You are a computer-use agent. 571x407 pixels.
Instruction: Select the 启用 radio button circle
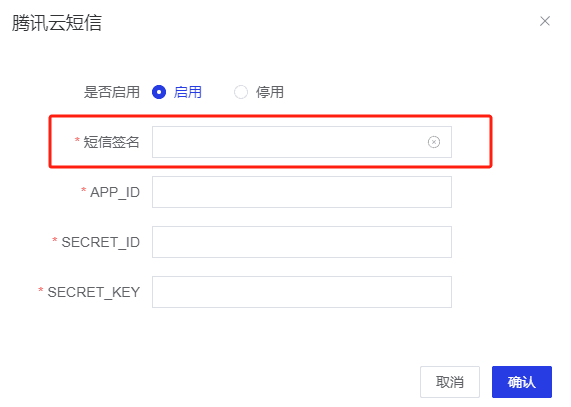click(159, 92)
